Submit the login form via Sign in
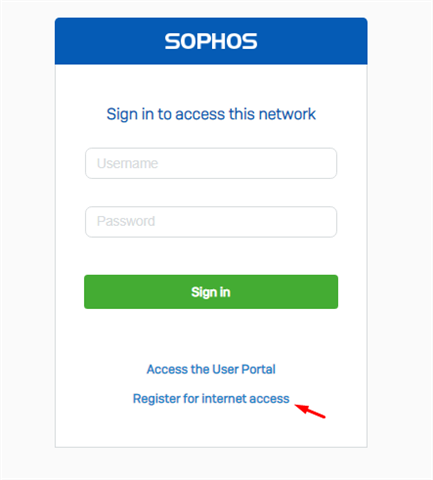Viewport: 433px width, 480px height. coord(211,292)
